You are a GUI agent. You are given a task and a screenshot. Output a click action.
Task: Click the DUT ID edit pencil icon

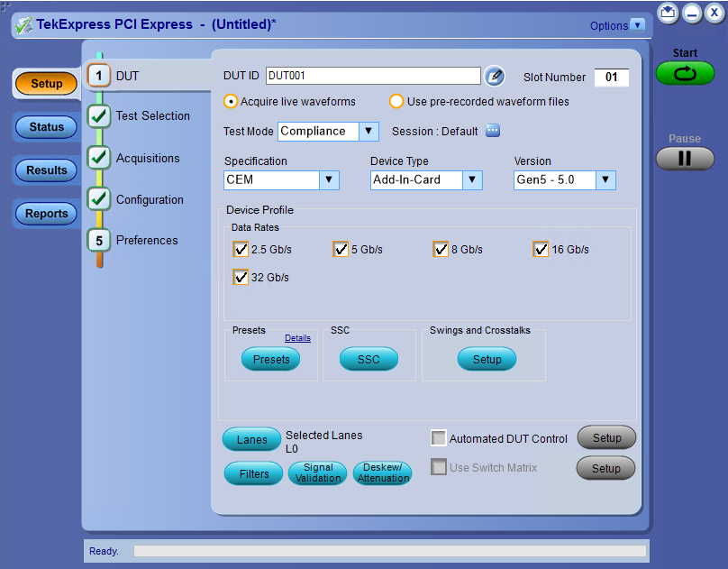(494, 77)
